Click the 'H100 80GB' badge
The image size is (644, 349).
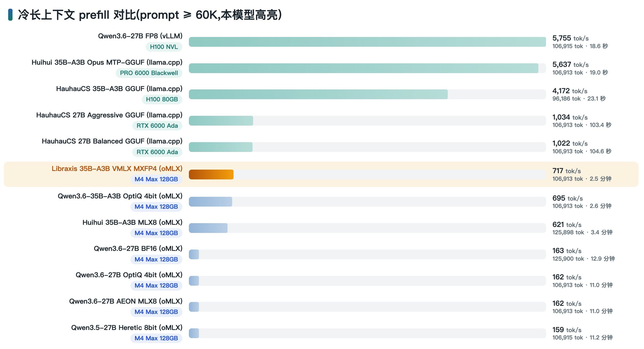[162, 99]
